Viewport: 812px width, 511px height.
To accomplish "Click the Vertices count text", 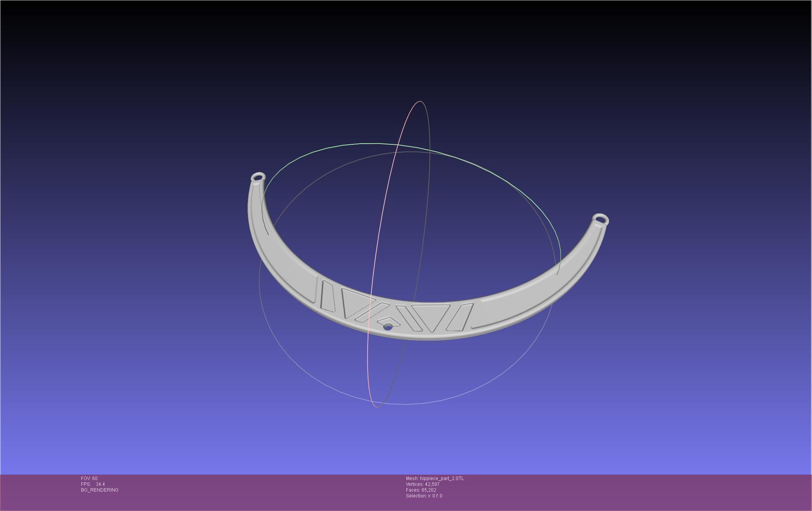I will [422, 484].
